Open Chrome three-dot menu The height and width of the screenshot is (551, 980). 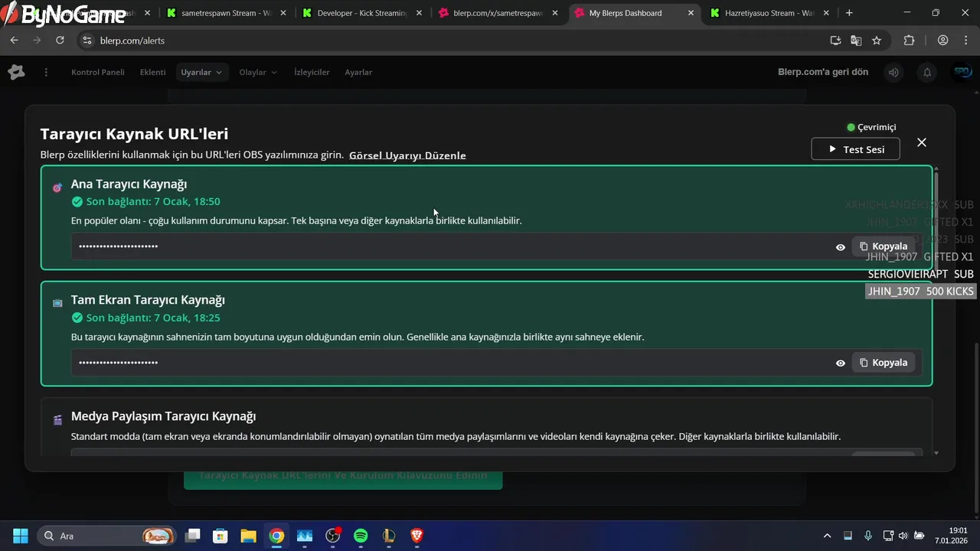[965, 41]
